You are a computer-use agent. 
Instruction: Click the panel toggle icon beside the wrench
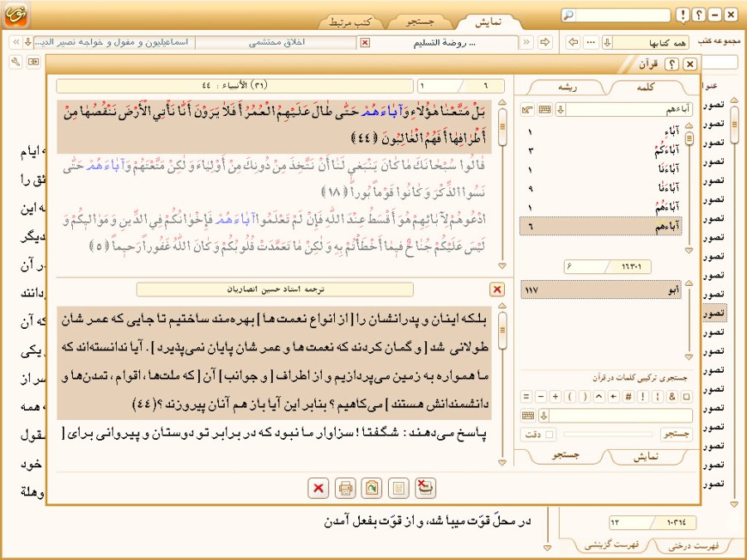33,61
